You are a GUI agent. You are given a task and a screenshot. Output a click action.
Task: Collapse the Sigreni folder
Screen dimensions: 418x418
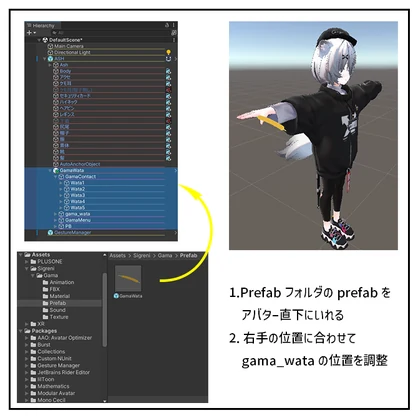coord(27,269)
